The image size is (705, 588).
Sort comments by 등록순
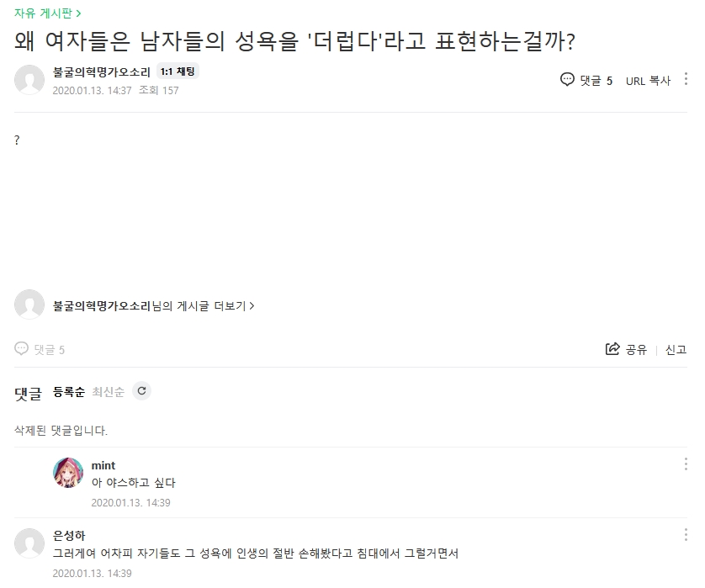pos(68,392)
